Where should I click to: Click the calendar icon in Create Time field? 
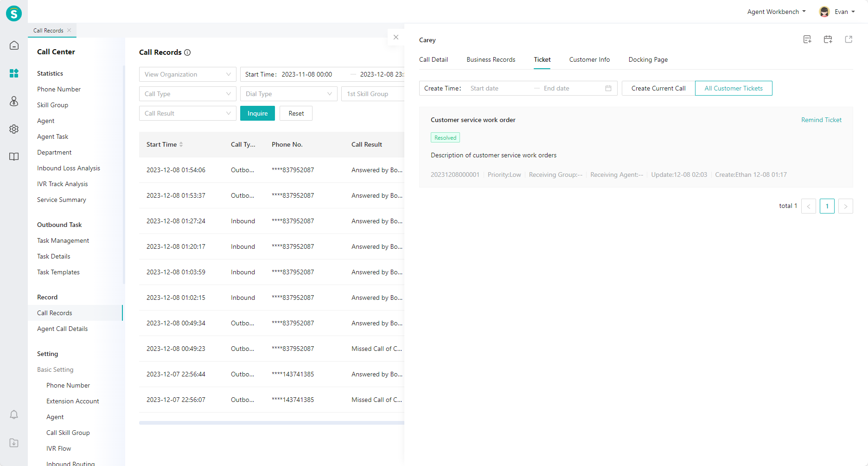(608, 88)
